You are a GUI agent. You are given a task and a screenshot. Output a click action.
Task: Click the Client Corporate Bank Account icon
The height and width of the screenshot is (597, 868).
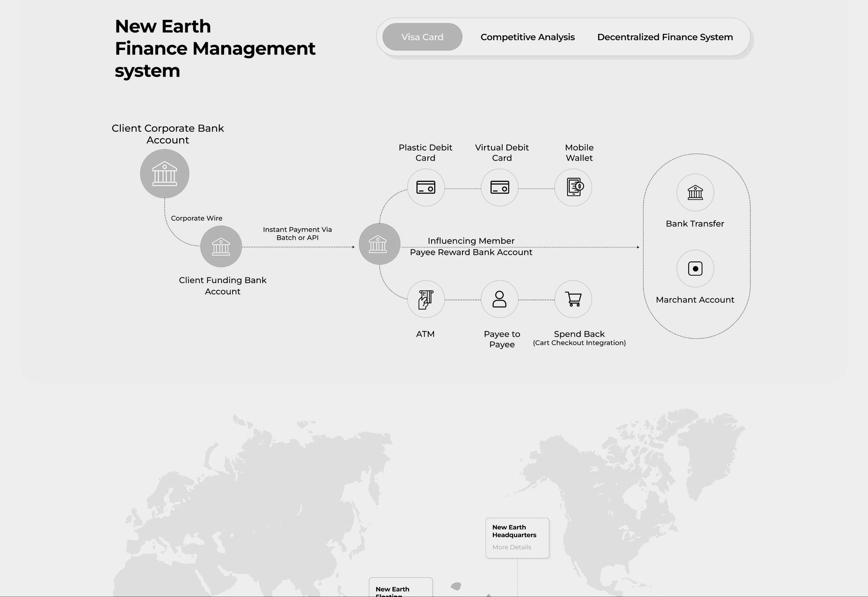tap(164, 174)
